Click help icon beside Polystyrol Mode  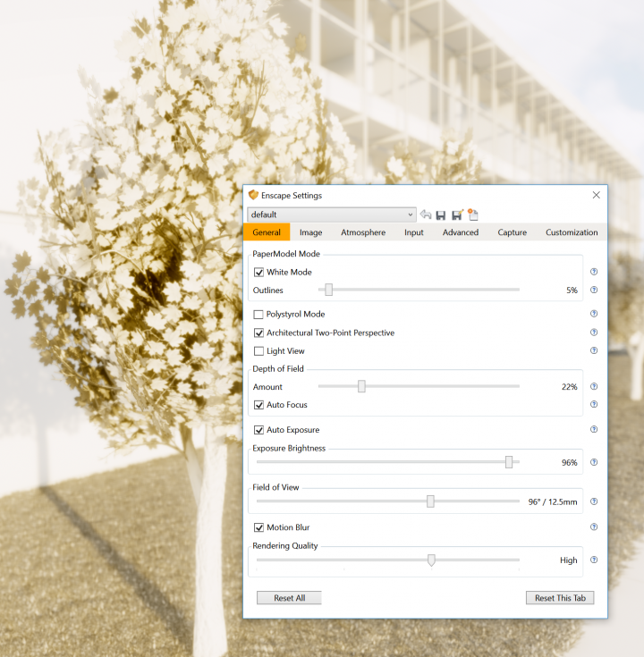point(594,314)
